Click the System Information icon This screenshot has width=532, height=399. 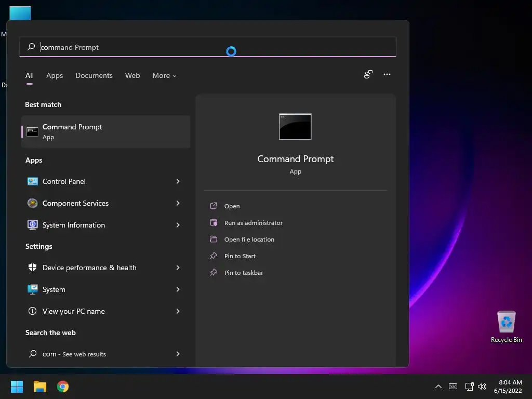tap(33, 225)
